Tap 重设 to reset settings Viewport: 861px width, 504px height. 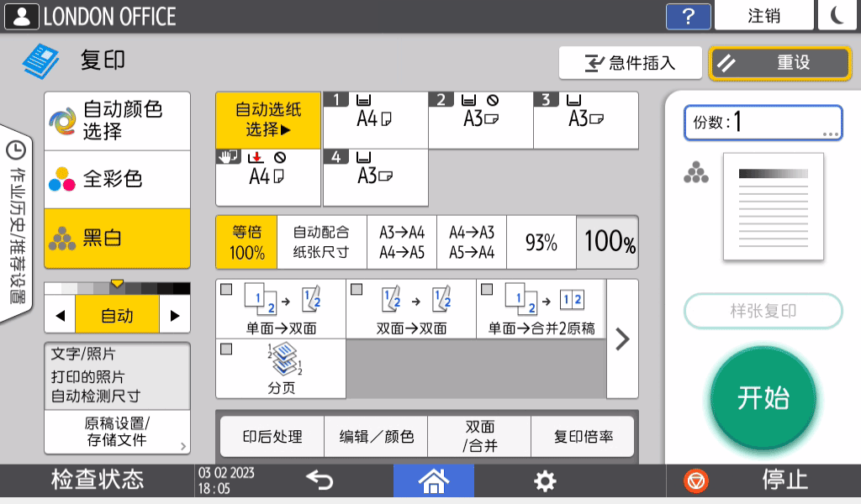point(779,62)
